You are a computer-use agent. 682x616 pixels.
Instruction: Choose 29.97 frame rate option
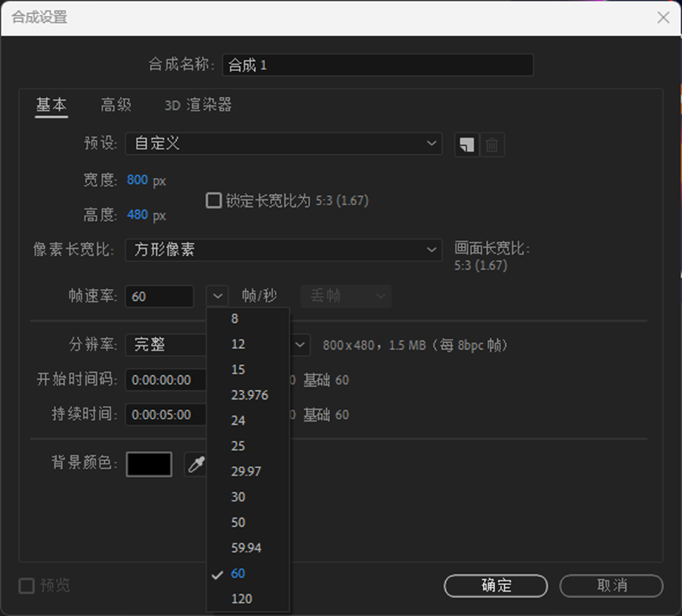click(248, 471)
